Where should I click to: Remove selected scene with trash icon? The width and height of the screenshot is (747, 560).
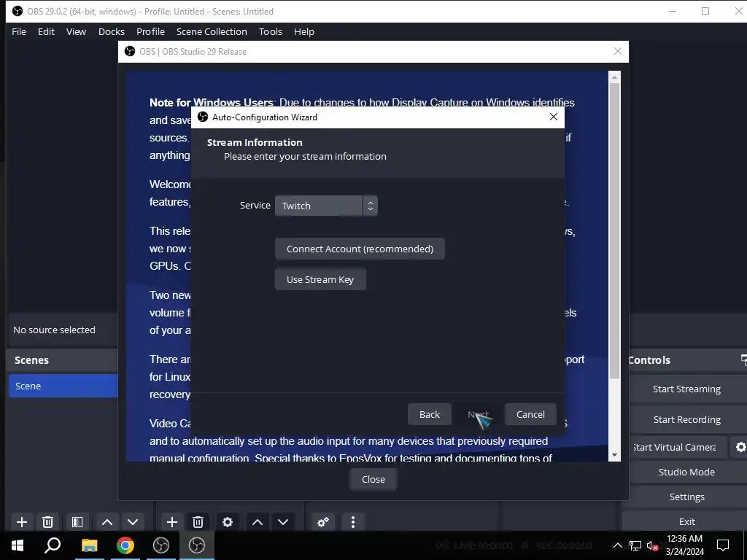47,522
